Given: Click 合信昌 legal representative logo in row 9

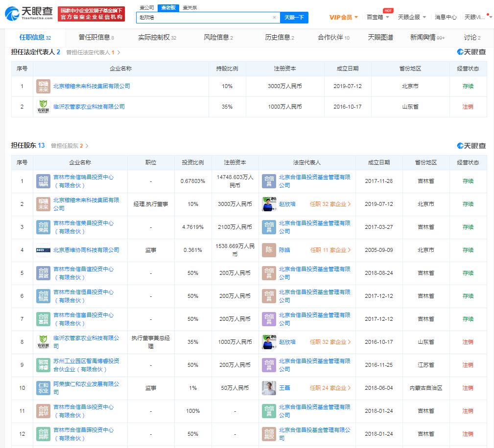Looking at the screenshot, I should [x=269, y=365].
